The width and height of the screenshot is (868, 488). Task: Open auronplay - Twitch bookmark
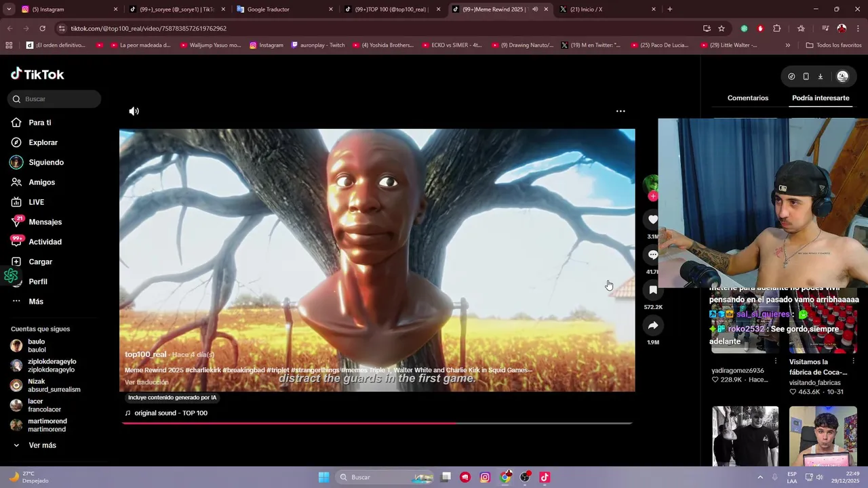[317, 45]
